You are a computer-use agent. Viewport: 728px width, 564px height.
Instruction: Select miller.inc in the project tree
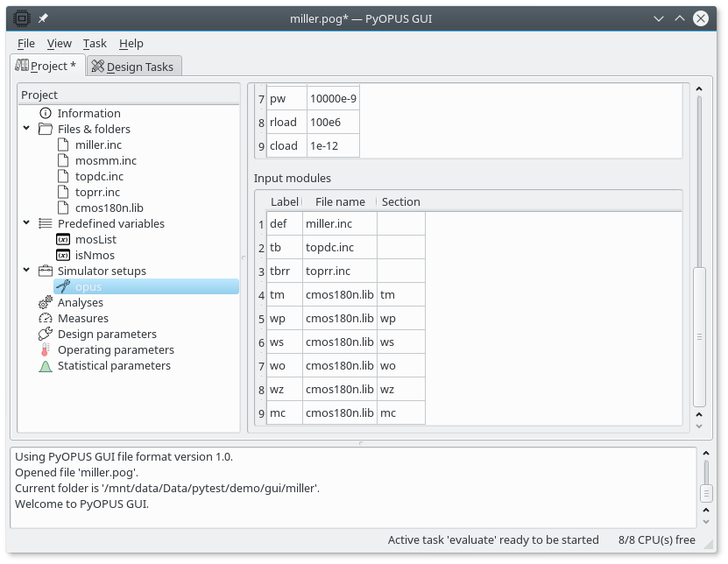click(x=98, y=145)
